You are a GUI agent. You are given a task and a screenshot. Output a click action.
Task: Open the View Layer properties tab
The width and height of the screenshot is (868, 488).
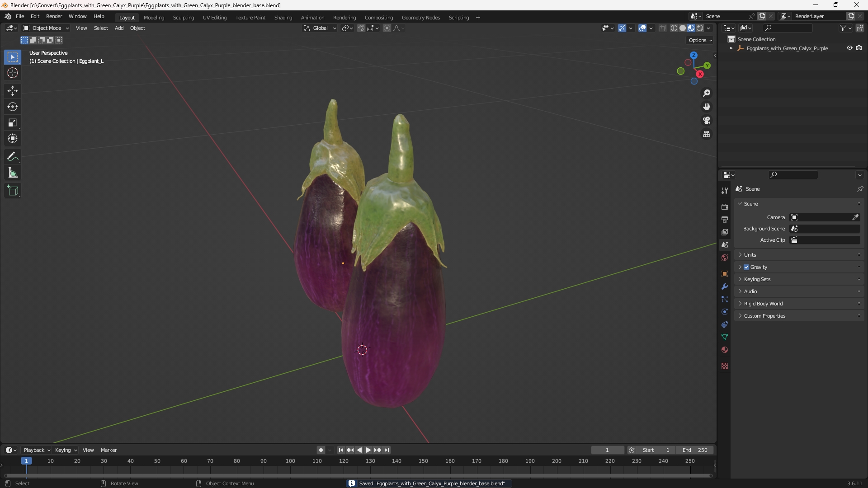(x=725, y=232)
